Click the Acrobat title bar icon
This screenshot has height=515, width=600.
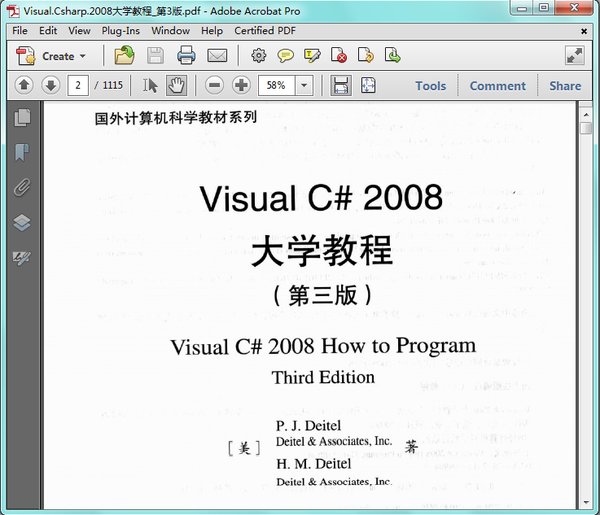(x=13, y=11)
